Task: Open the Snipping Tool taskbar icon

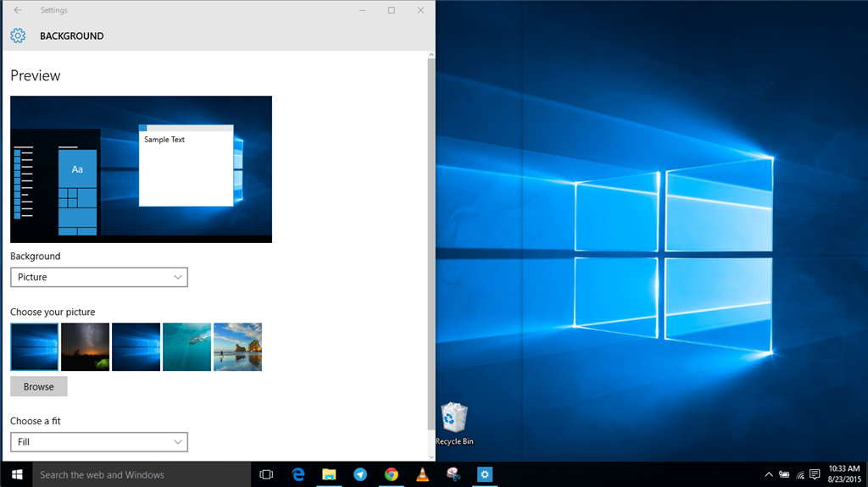Action: pyautogui.click(x=453, y=474)
